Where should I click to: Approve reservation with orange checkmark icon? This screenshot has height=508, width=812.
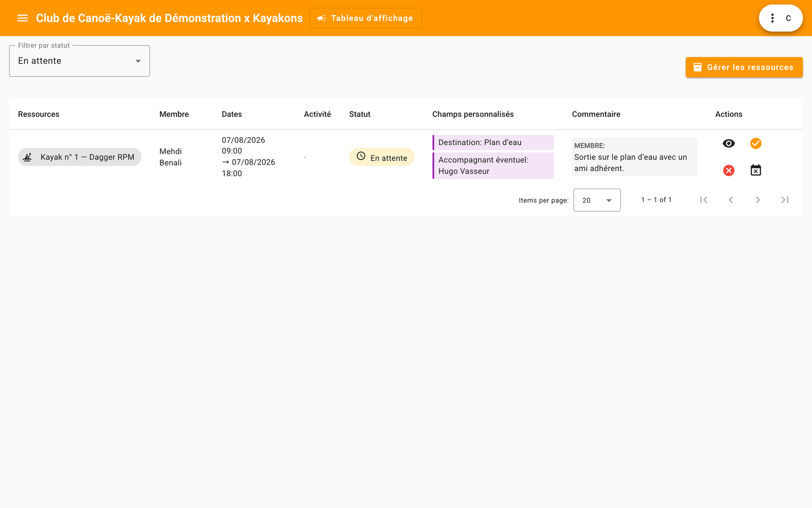(756, 143)
